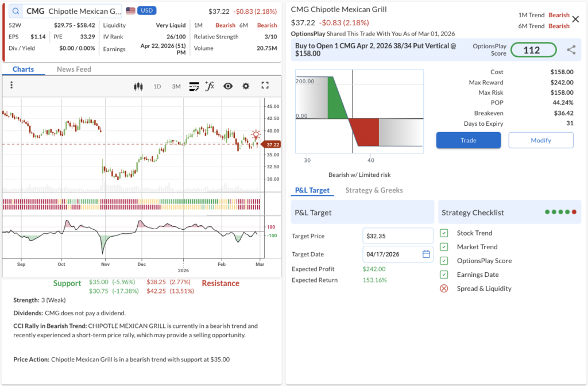
Task: Expand the chart to fullscreen
Action: coord(265,86)
